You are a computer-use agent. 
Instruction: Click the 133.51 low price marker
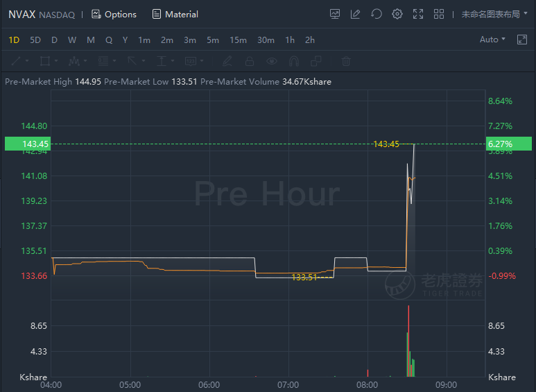click(304, 278)
